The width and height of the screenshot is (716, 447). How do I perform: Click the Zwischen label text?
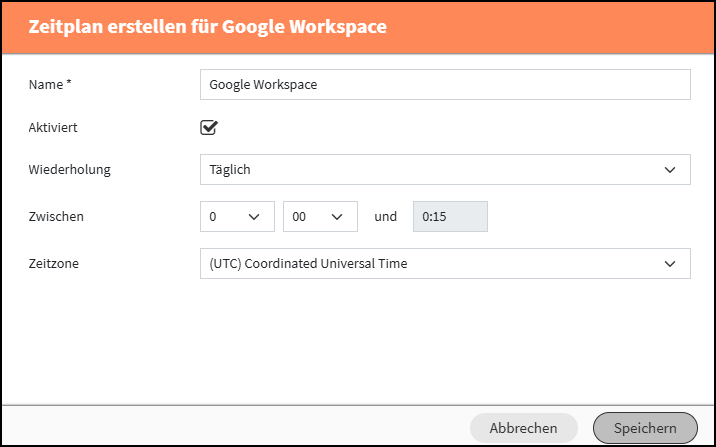coord(56,216)
